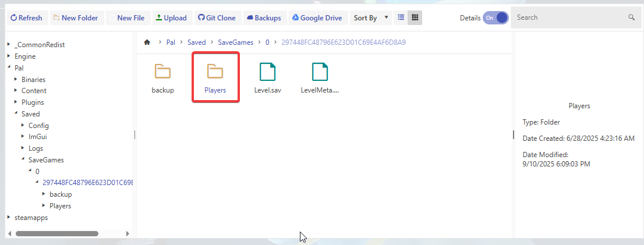This screenshot has height=245, width=644.
Task: Go to Pal breadcrumb link
Action: pyautogui.click(x=171, y=42)
